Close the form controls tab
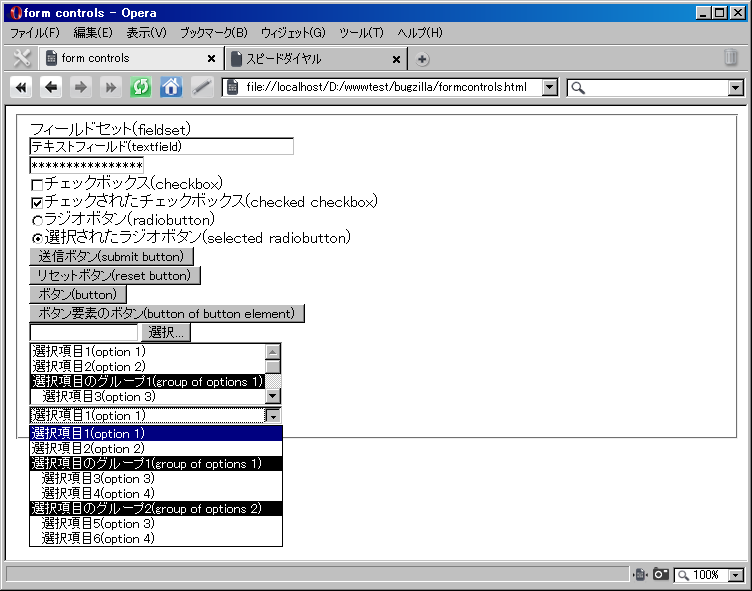The image size is (752, 591). pos(211,59)
